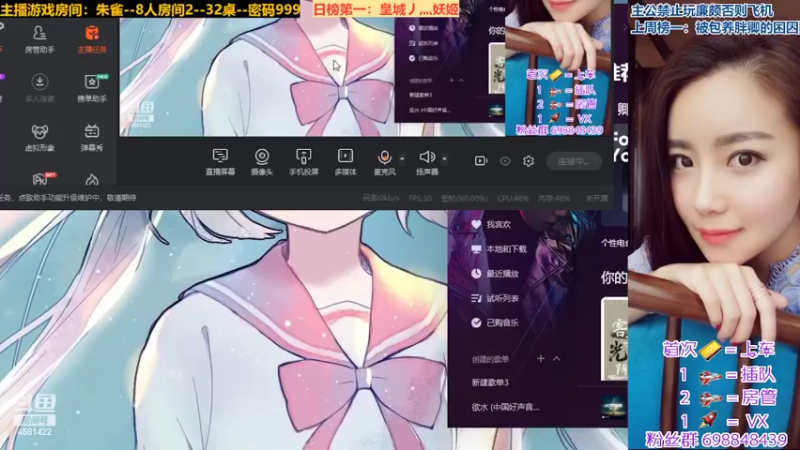Viewport: 800px width, 450px height.
Task: Click the 丢帧0(0.00%) dropped frames status
Action: [464, 198]
